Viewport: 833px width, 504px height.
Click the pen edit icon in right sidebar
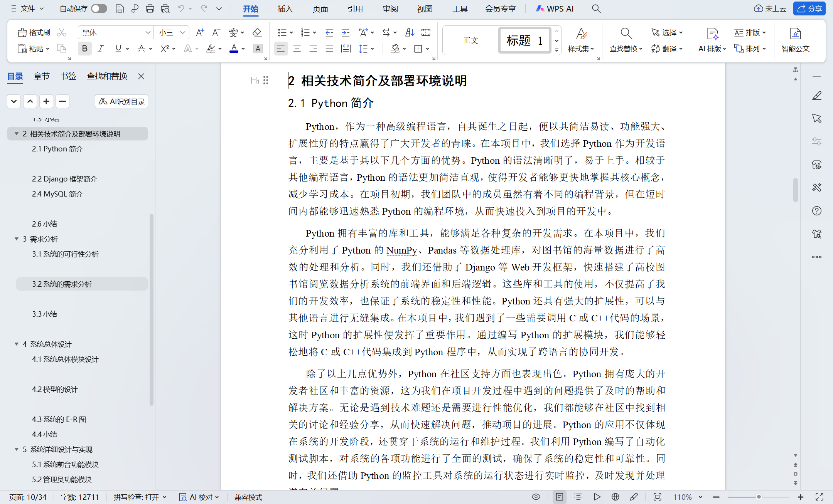pos(817,96)
